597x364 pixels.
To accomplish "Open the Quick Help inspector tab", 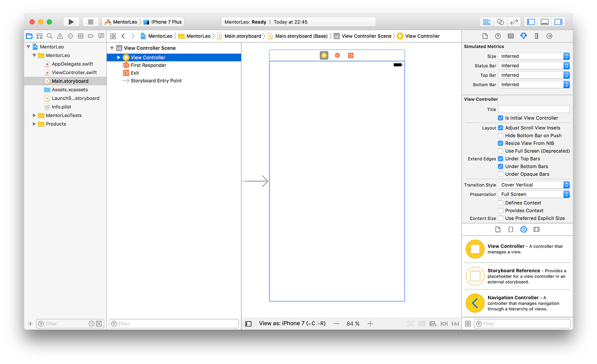I will point(498,36).
